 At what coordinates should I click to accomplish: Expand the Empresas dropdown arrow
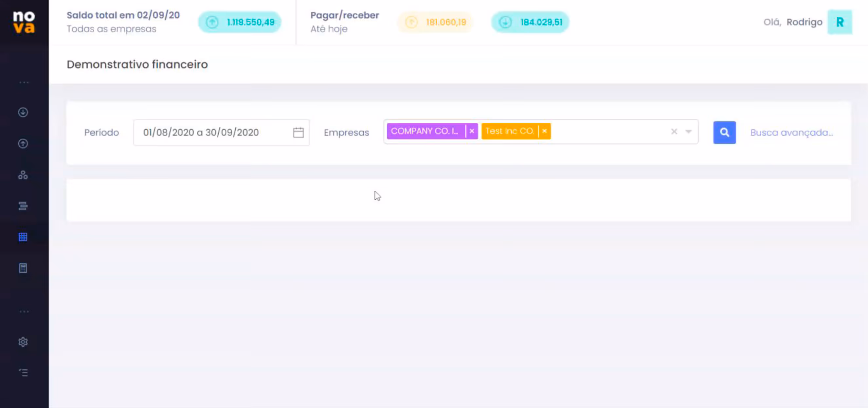click(x=688, y=132)
